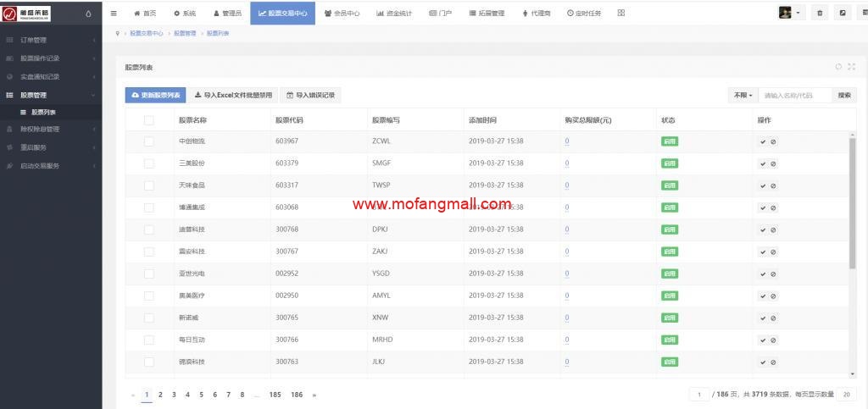Go to page 186 in pagination
Screen dimensions: 868x409
pyautogui.click(x=297, y=395)
